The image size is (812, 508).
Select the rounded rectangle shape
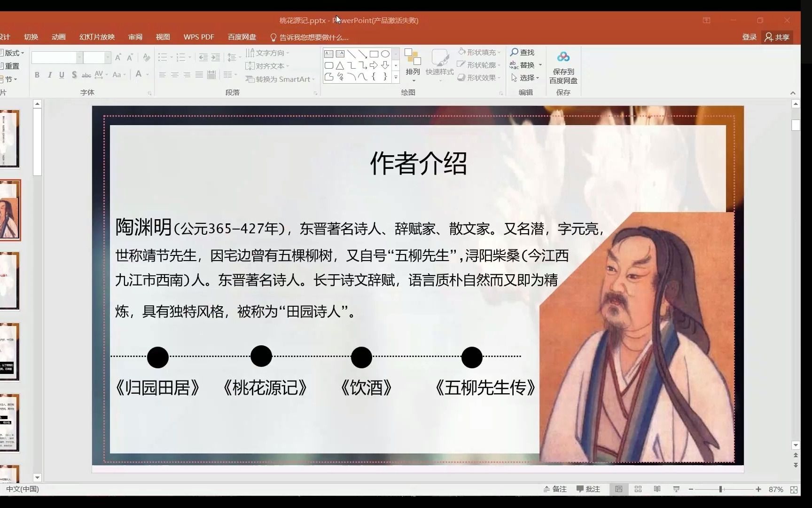(x=329, y=65)
